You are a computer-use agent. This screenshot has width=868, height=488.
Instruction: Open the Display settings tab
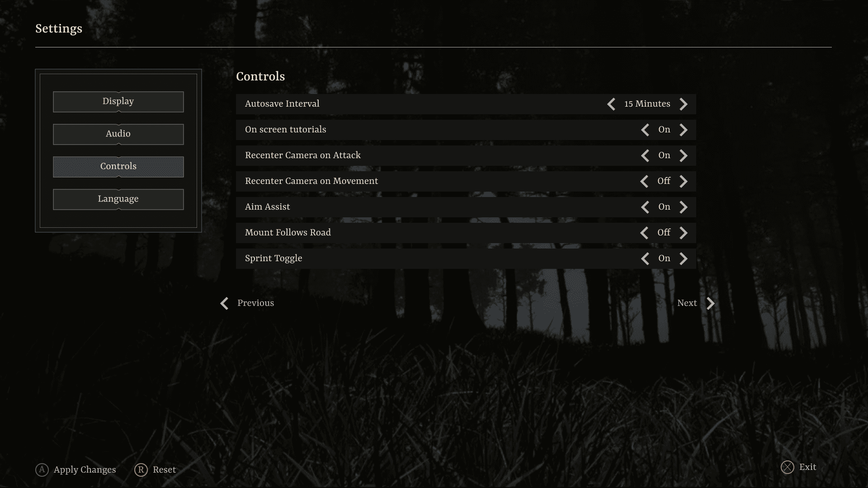(x=118, y=102)
